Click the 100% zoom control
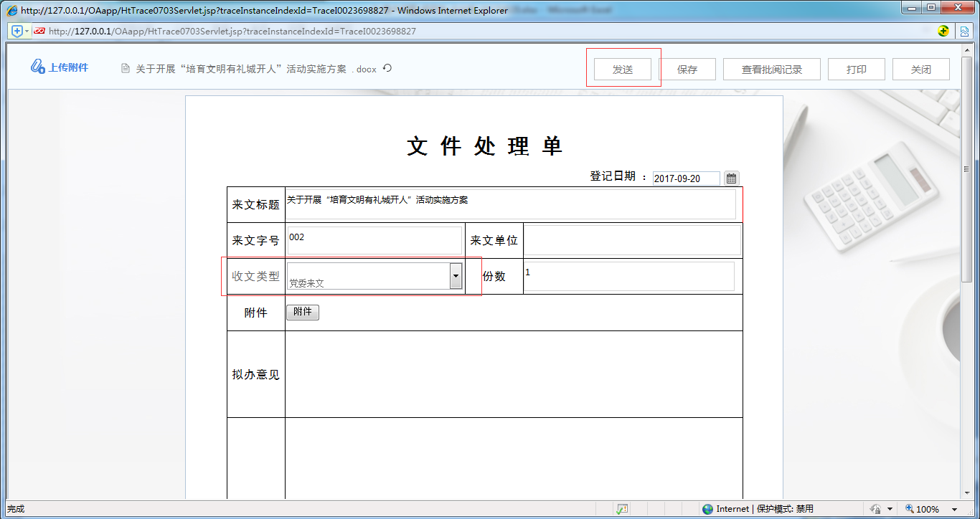The width and height of the screenshot is (980, 519). point(928,508)
